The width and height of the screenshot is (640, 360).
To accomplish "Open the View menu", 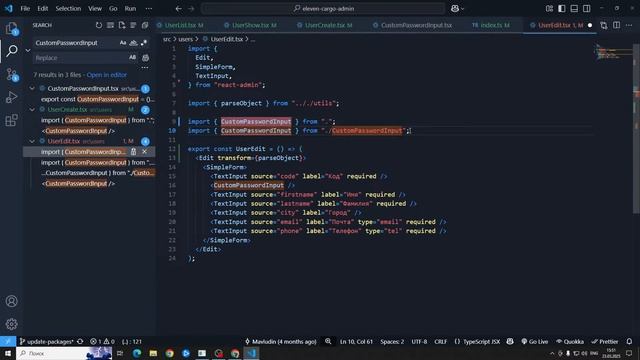I will (95, 9).
